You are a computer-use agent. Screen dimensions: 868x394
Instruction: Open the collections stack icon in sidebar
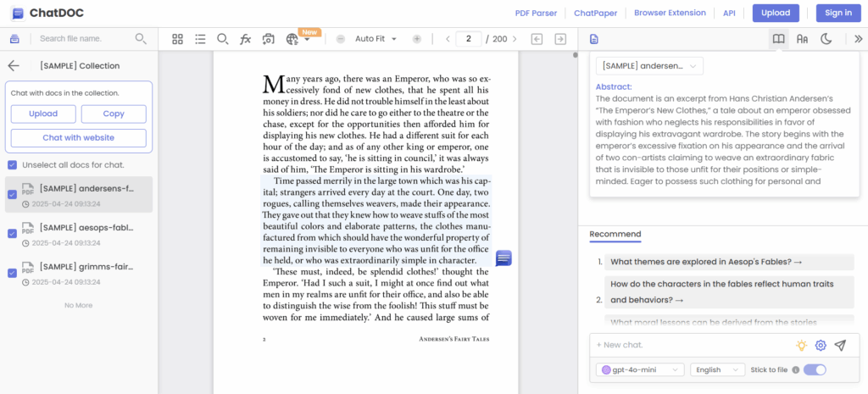click(14, 39)
